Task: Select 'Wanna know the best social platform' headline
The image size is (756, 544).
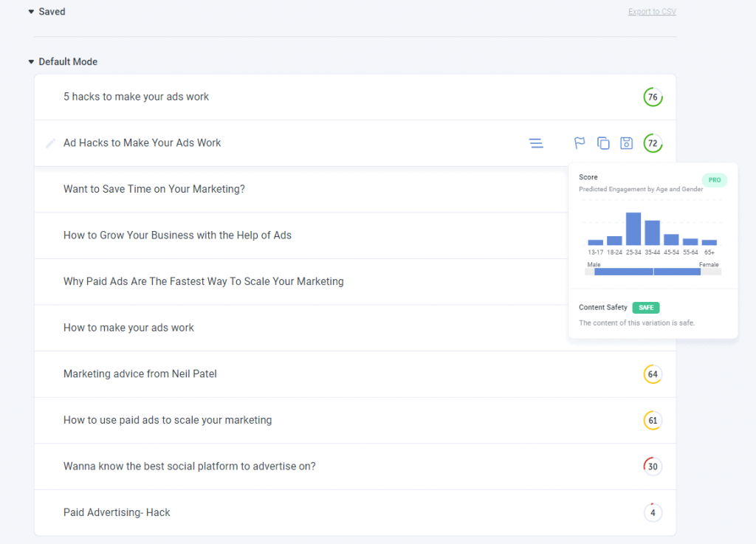Action: (190, 466)
